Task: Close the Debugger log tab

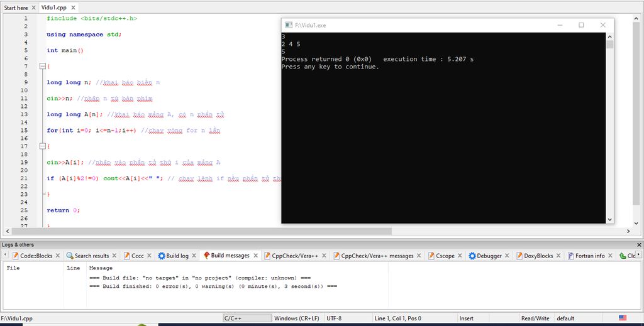Action: click(508, 256)
